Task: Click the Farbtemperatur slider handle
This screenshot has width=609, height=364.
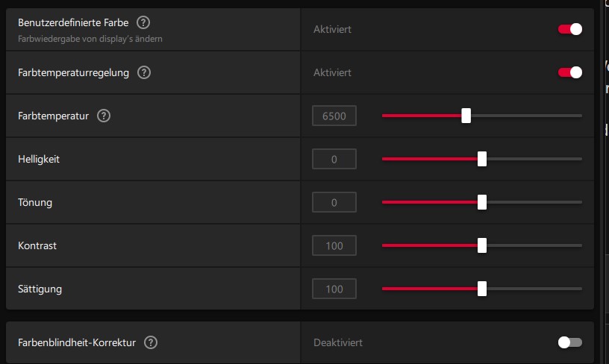Action: tap(466, 116)
